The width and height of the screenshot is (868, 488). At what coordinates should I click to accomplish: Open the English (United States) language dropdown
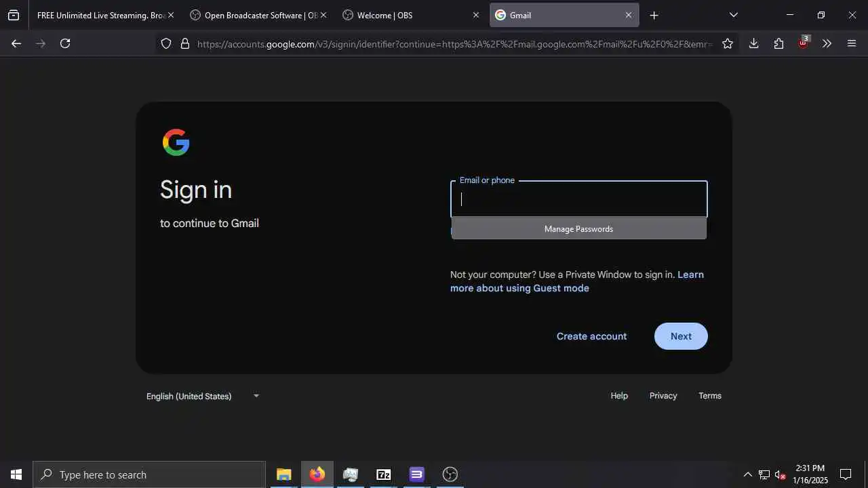pyautogui.click(x=203, y=396)
